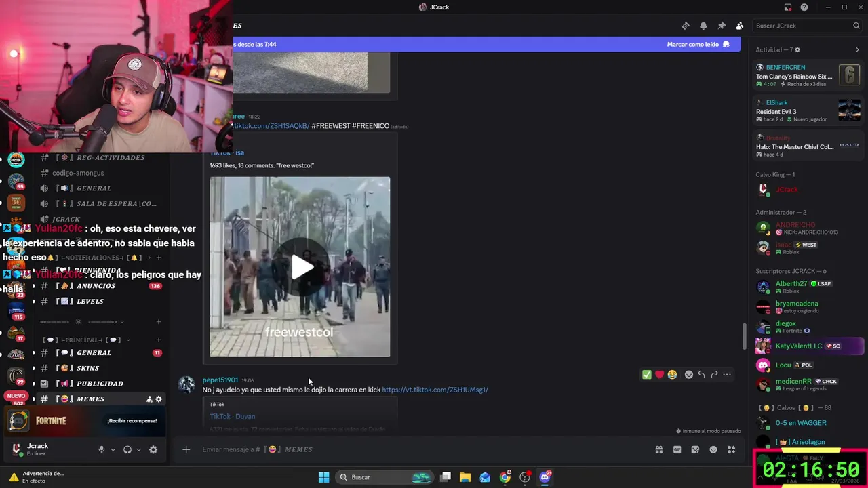Expand microphone input options chevron
This screenshot has height=488, width=868.
click(113, 449)
